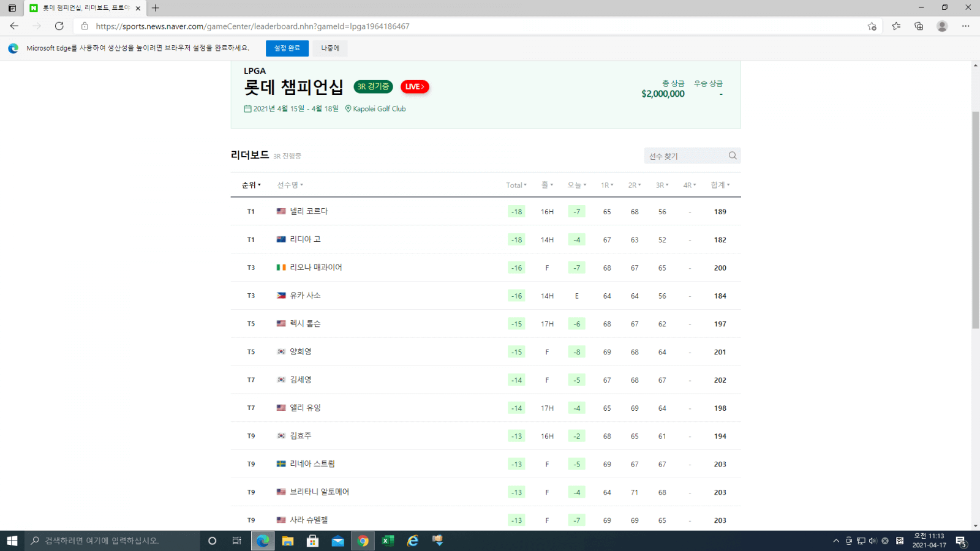The image size is (980, 551).
Task: Click player name 사라 슈멜첼
Action: [309, 520]
